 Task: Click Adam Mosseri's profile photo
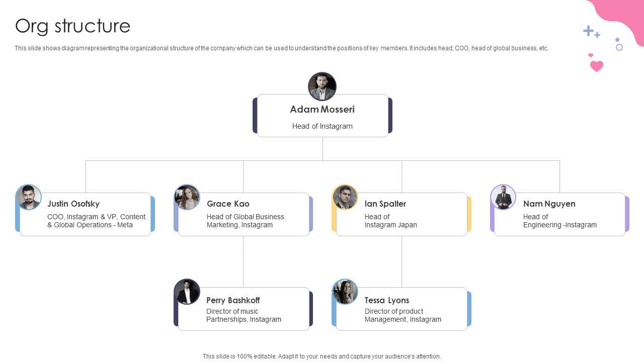(x=322, y=86)
